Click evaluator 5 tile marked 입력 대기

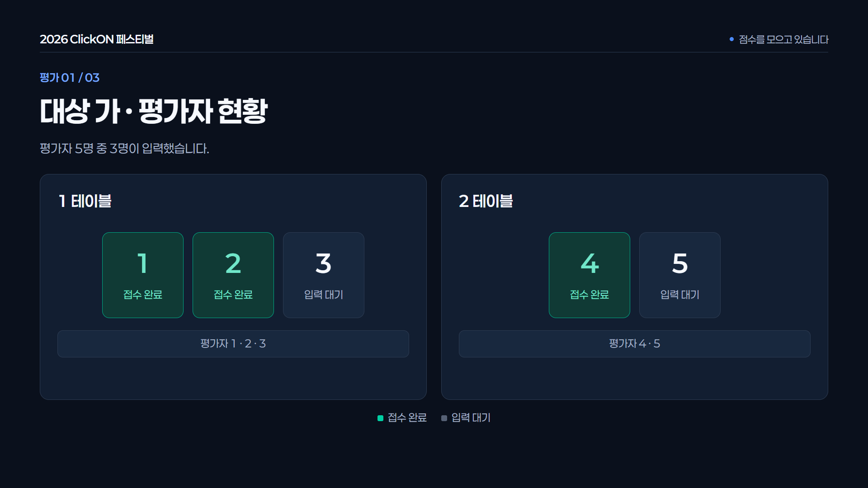pyautogui.click(x=680, y=275)
